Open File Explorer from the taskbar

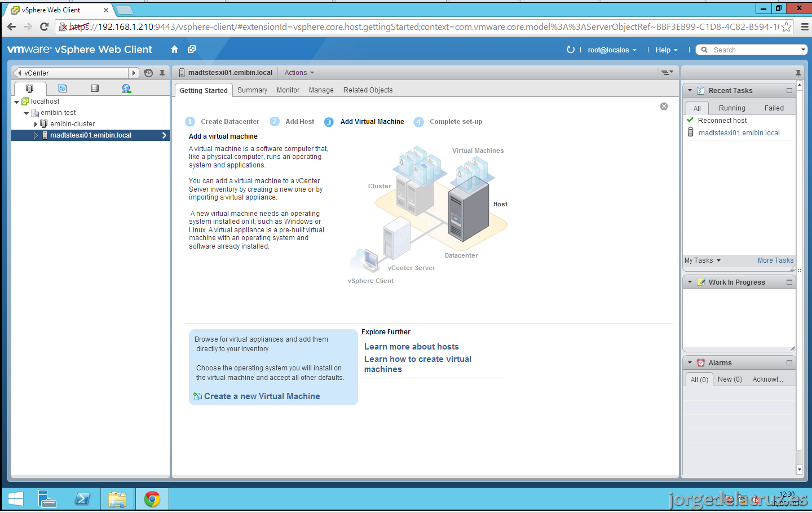(117, 499)
